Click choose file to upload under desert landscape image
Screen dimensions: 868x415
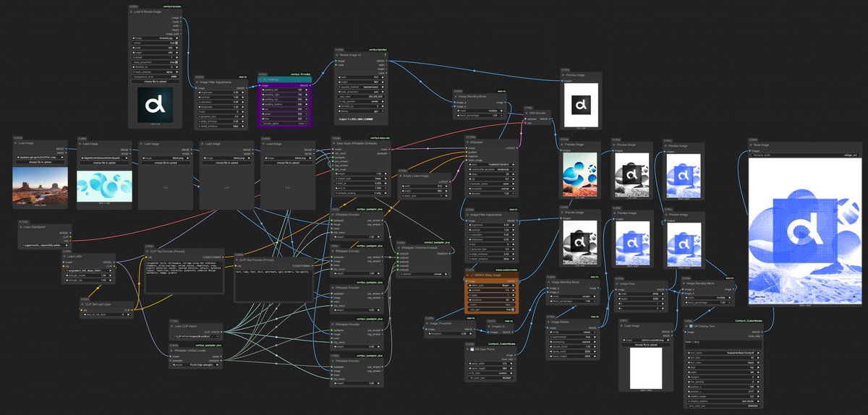click(41, 163)
